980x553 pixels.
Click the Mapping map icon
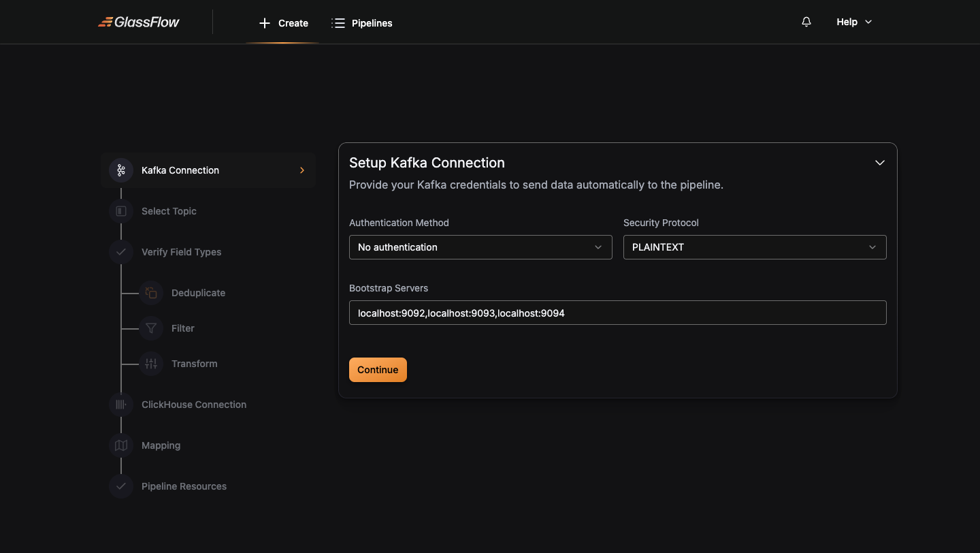pos(121,445)
